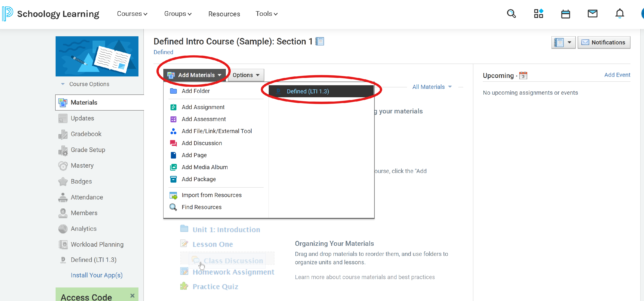
Task: Open the Options dropdown
Action: coord(246,75)
